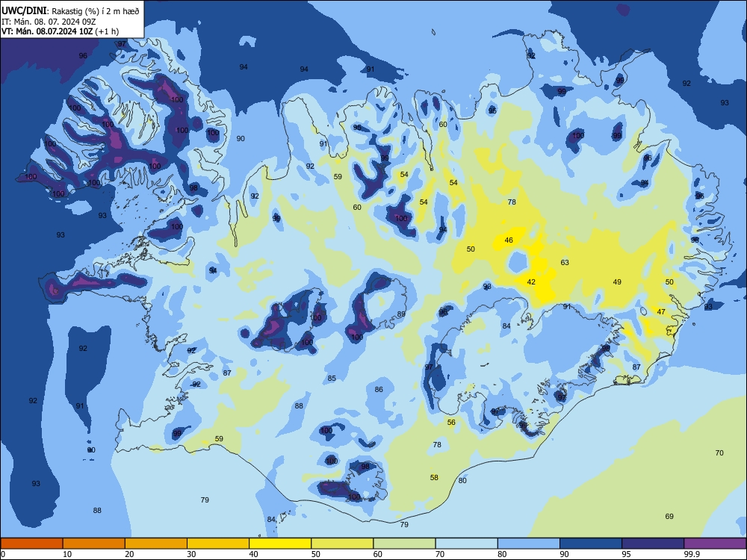
Task: Click the map humidity value '42'
Action: click(x=531, y=282)
